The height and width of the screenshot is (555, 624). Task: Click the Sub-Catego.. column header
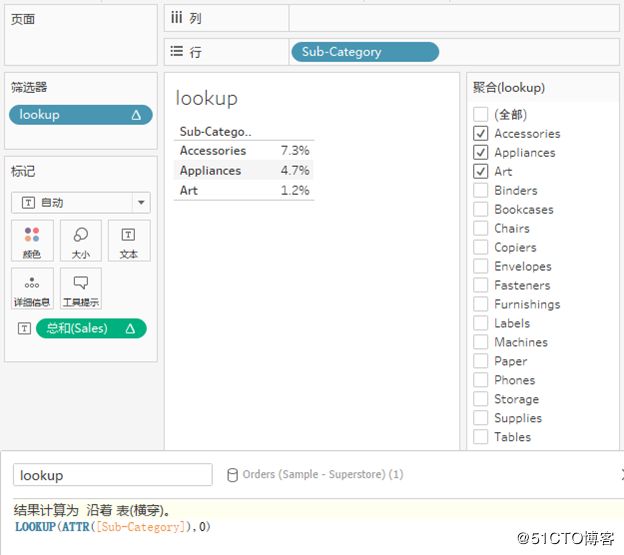pos(215,132)
